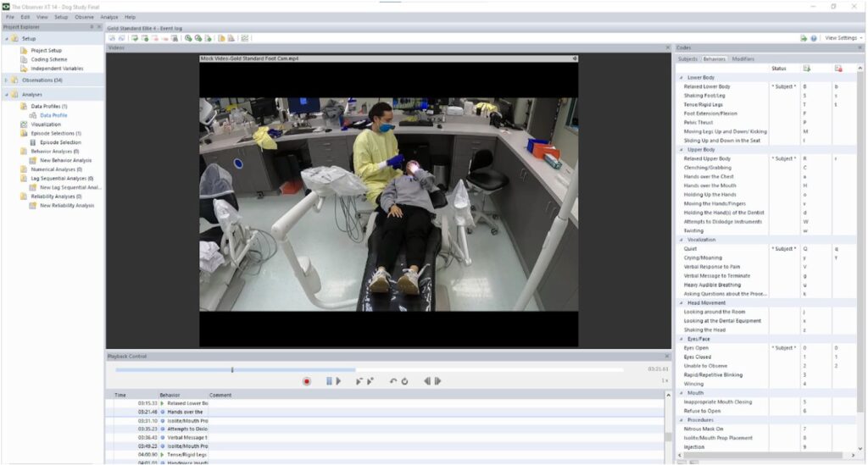Click the Data Profile item icon

[x=35, y=115]
